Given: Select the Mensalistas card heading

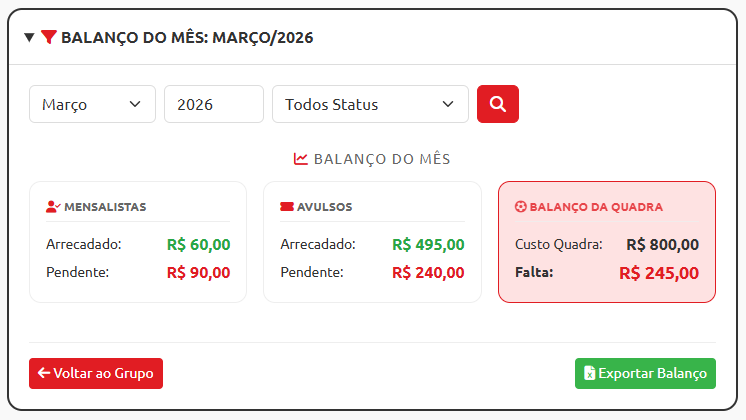Looking at the screenshot, I should (105, 207).
